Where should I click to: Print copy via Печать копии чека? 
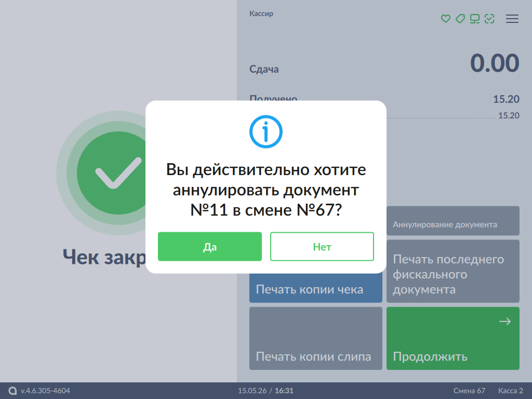pos(316,288)
